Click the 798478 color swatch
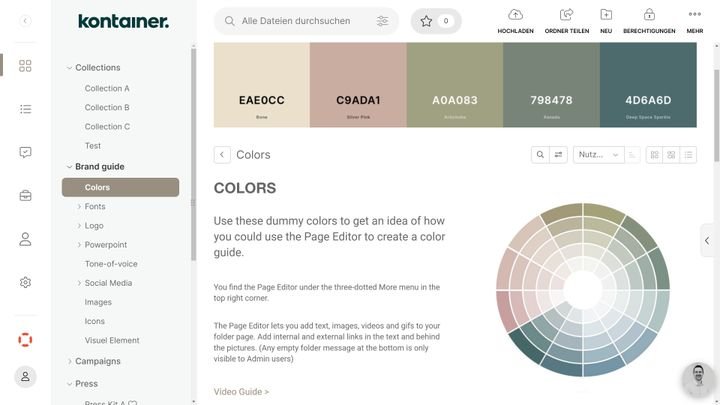720x405 pixels. [551, 85]
